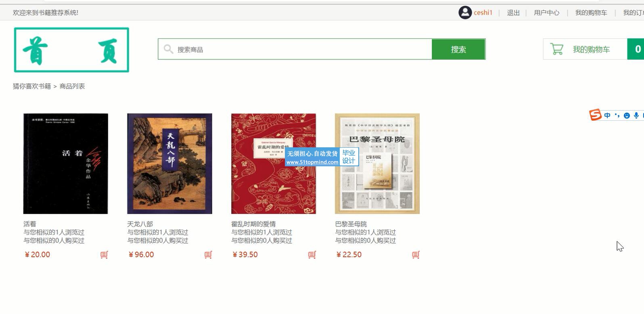
Task: Open 我的购物车 link in top bar
Action: pos(591,13)
